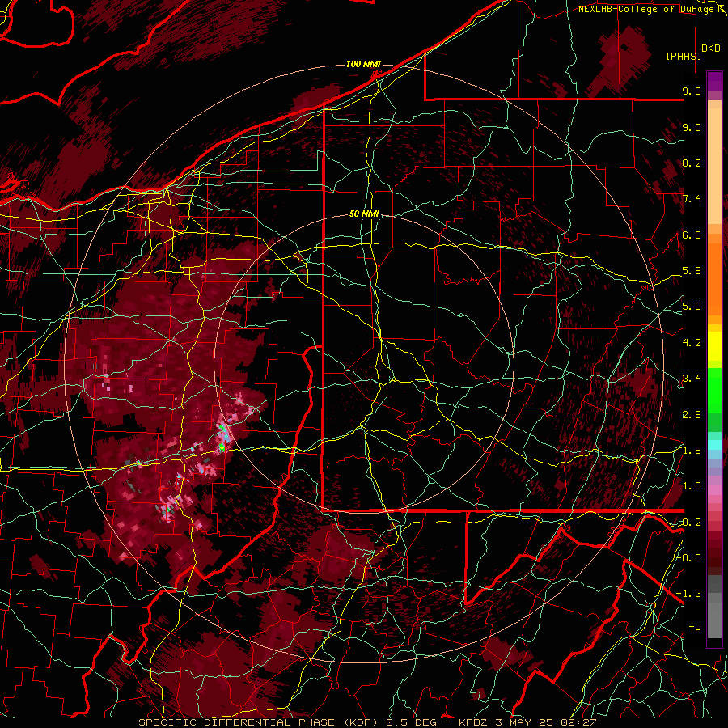This screenshot has width=728, height=728.
Task: Select the 2.6 scale value
Action: pos(692,415)
